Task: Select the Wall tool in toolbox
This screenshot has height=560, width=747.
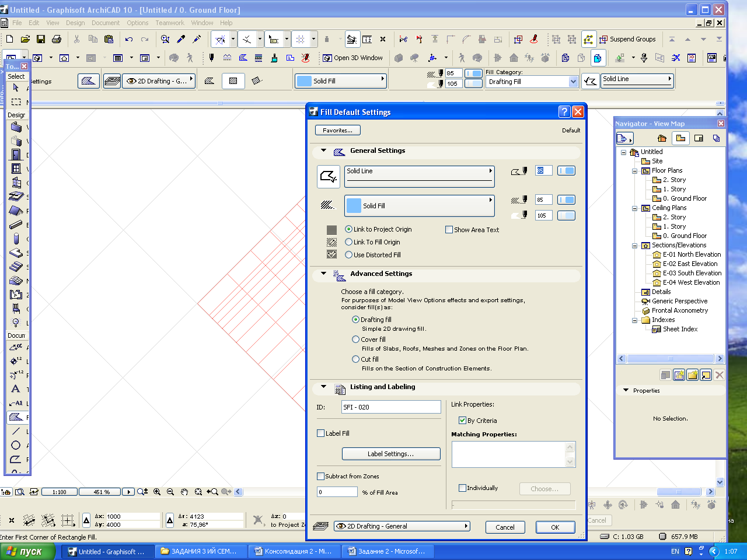Action: 16,127
